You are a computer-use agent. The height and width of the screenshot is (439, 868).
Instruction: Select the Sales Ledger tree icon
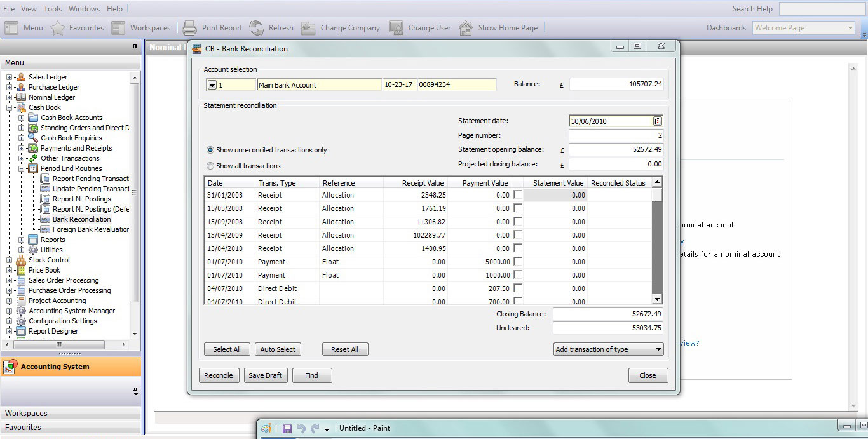(x=21, y=77)
